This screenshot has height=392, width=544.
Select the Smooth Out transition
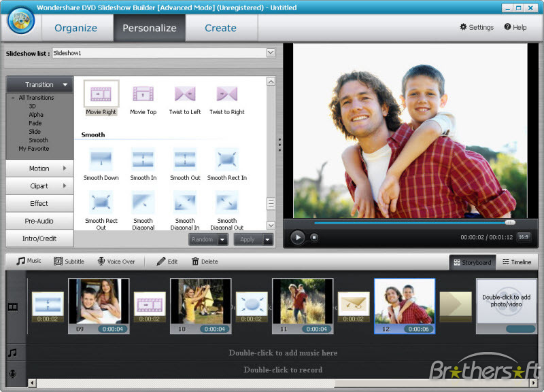(185, 160)
